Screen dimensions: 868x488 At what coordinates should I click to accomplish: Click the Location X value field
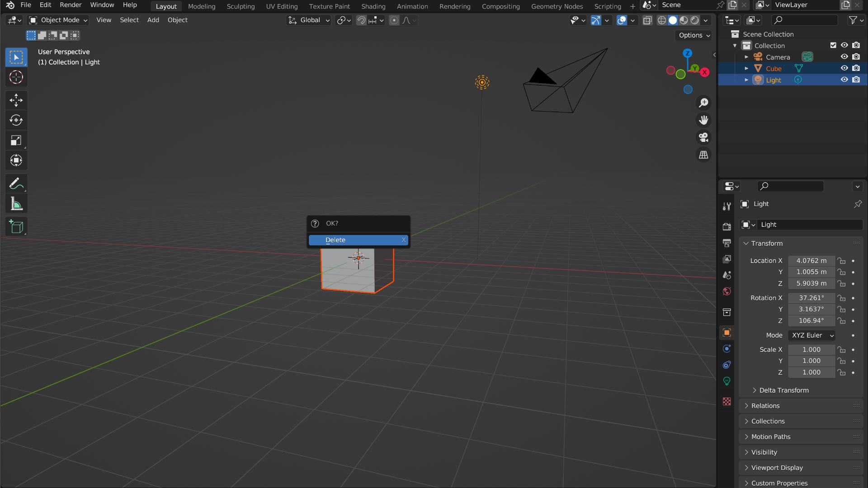click(811, 261)
